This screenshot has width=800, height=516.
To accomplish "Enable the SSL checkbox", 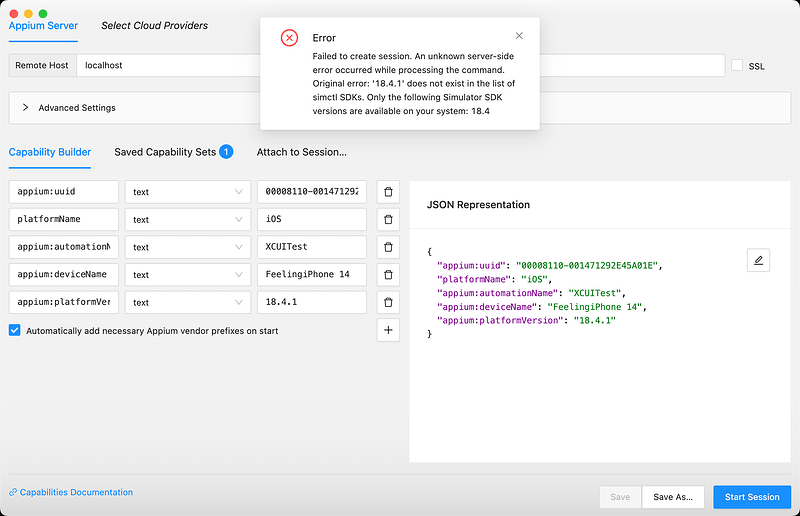I will tap(737, 65).
